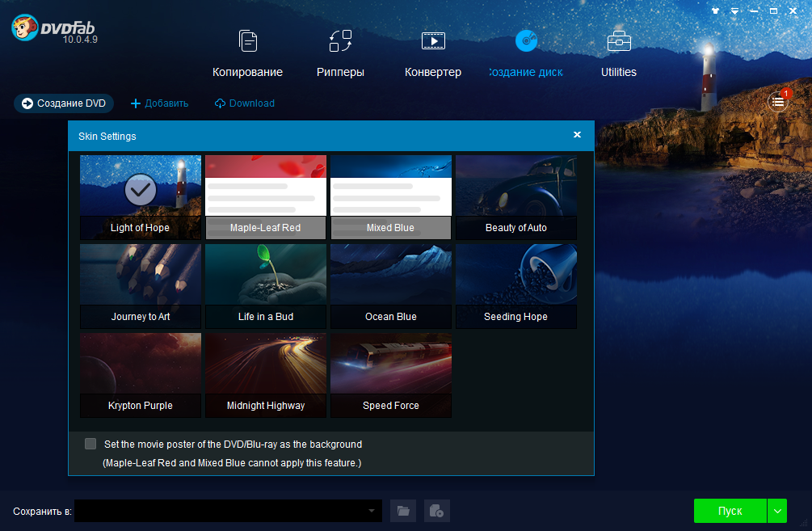Enable movie poster as background checkbox
Viewport: 812px width, 531px height.
(x=90, y=444)
